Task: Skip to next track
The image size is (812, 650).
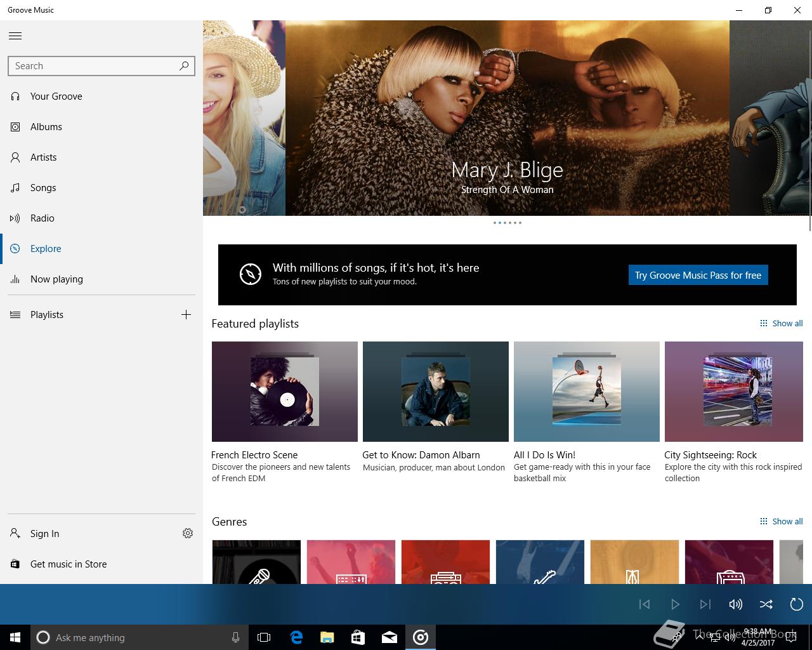Action: click(705, 604)
